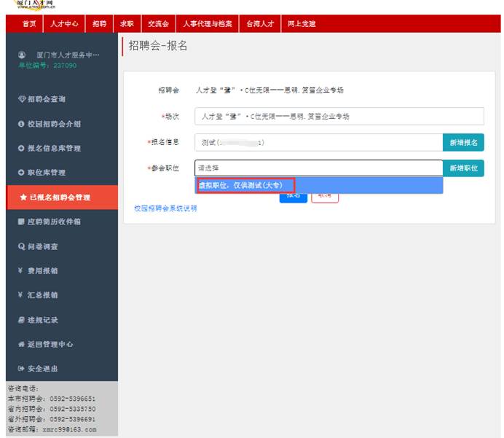Screen dimensions: 504x438
Task: Open the 报名信息 dropdown field
Action: [x=318, y=142]
